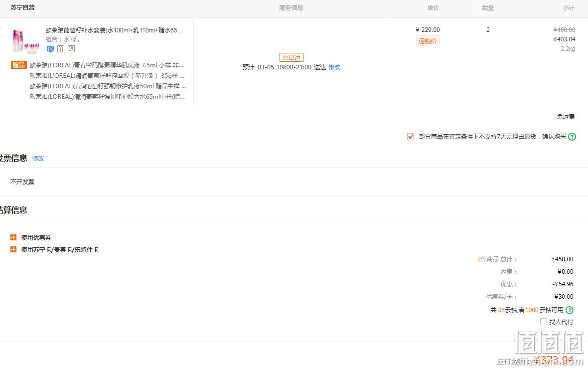
Task: Click help icon beside no-return notice
Action: pyautogui.click(x=572, y=137)
